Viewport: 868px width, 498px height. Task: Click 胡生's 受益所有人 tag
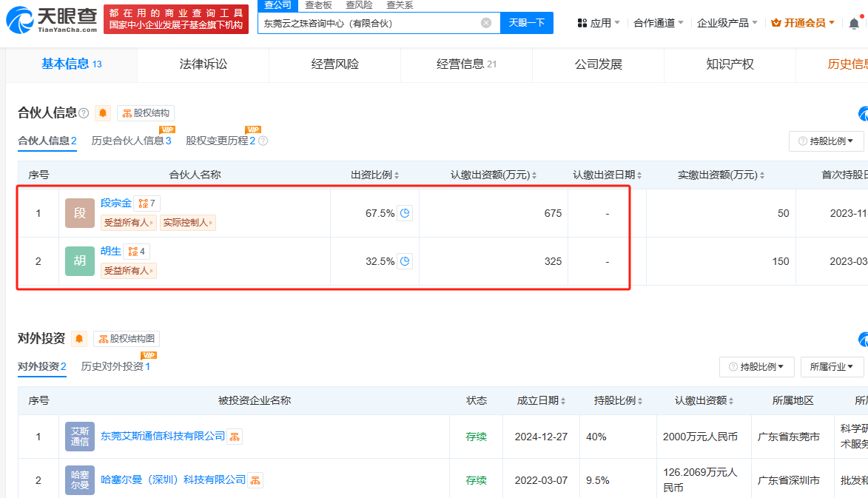(x=129, y=271)
